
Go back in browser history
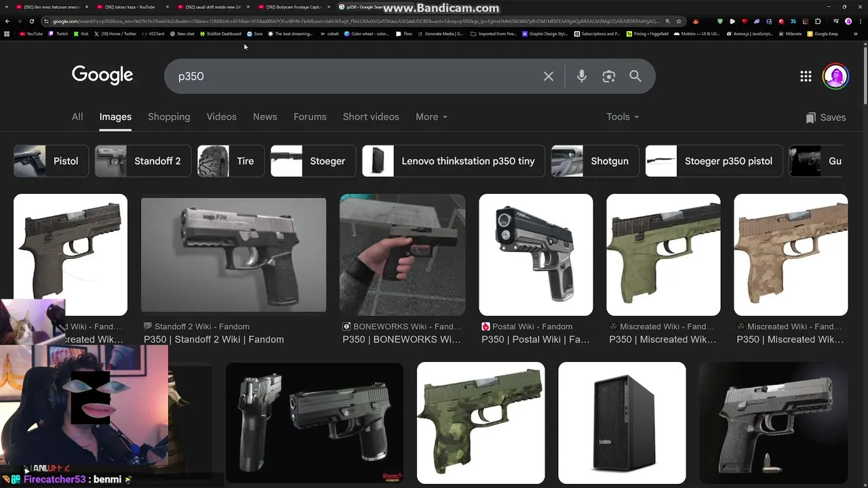pos(7,21)
